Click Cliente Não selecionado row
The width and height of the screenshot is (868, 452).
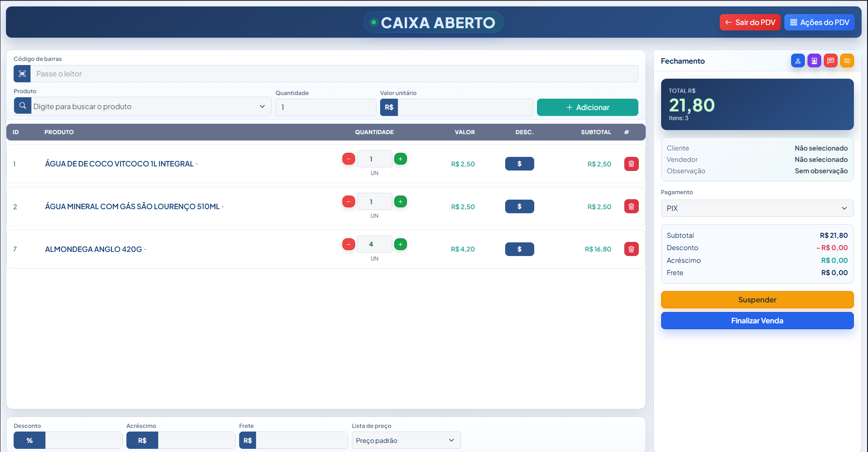coord(757,148)
